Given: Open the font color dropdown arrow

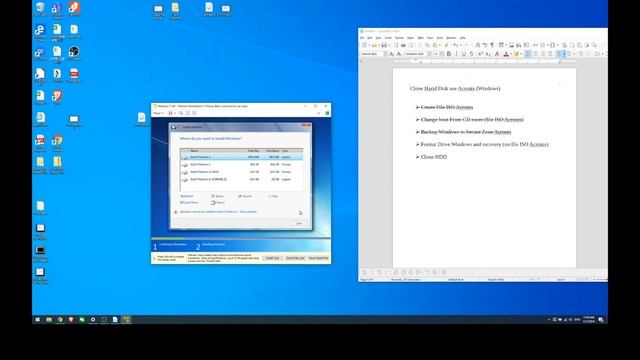Looking at the screenshot, I should point(511,54).
